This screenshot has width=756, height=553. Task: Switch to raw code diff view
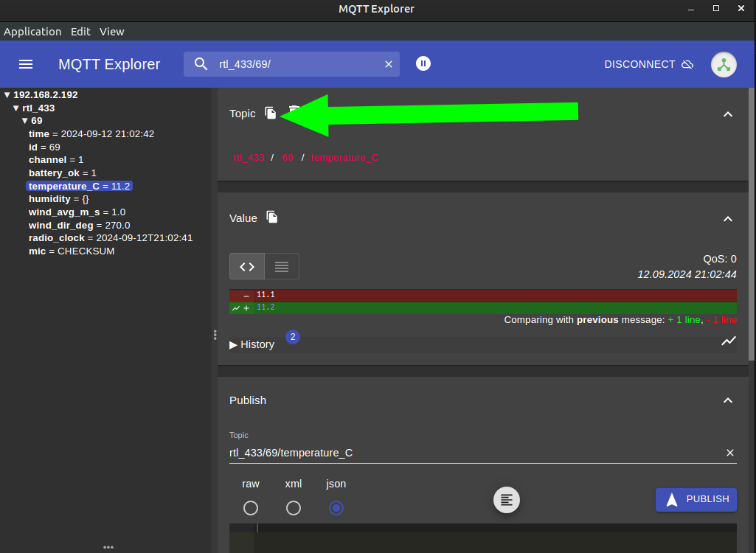(247, 267)
